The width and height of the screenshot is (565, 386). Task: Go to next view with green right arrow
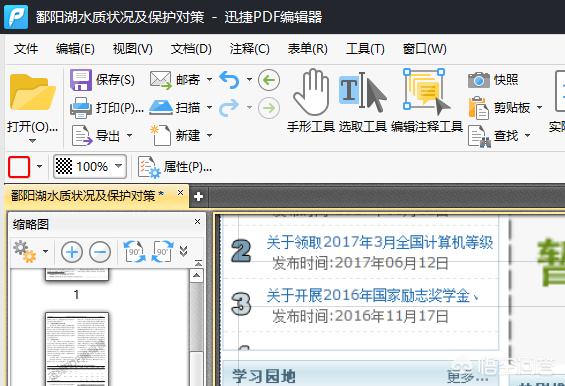coord(269,107)
